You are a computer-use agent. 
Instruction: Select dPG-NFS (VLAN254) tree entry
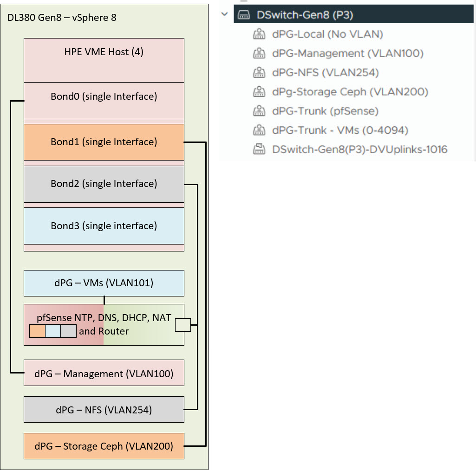(325, 72)
